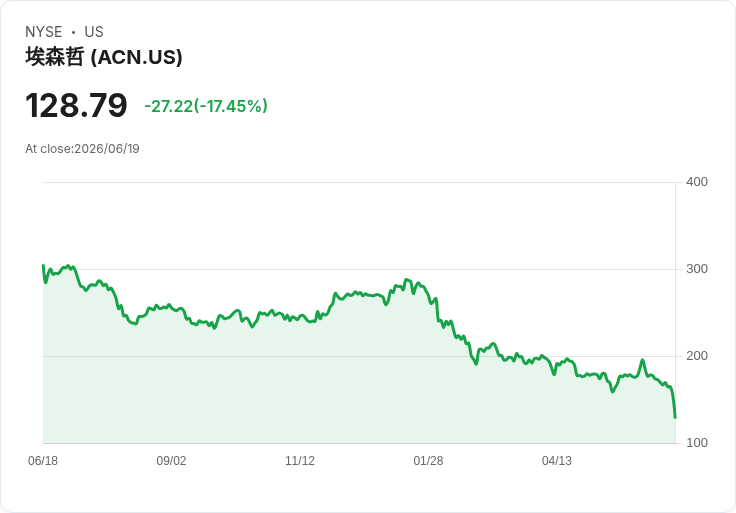Click the 300 price axis label
The height and width of the screenshot is (513, 736).
(x=697, y=269)
